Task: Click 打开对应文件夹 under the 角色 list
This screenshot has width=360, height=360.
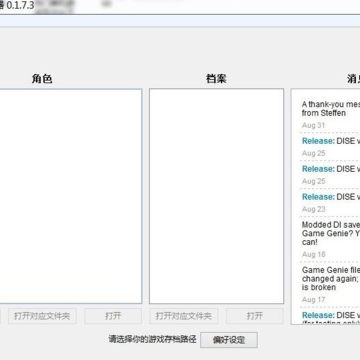Action: [x=42, y=316]
